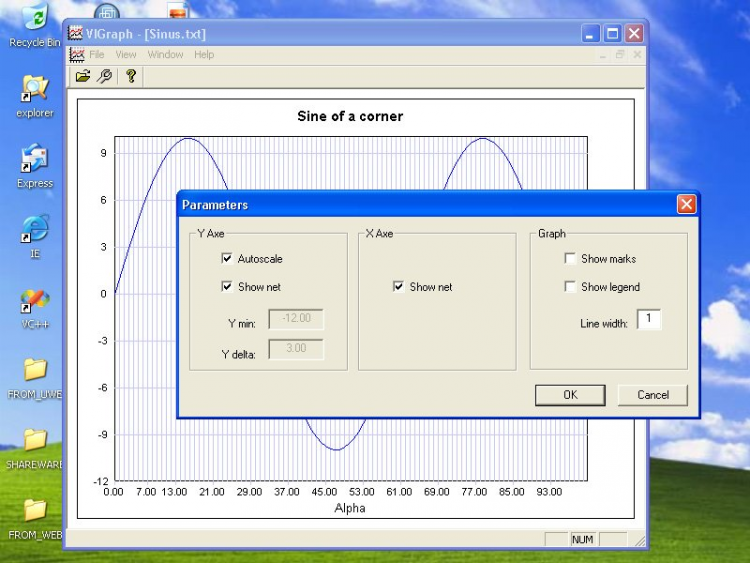Screen dimensions: 750x563
Task: Select the FROM_WEB desktop folder
Action: click(x=35, y=520)
